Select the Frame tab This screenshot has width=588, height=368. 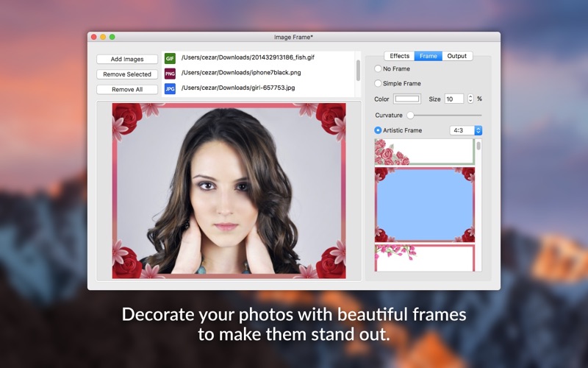coord(429,56)
